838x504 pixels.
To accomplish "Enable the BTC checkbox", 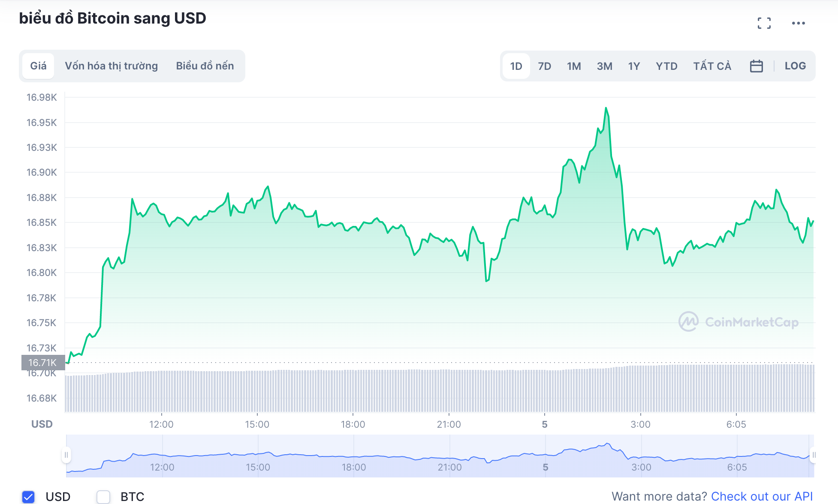I will pyautogui.click(x=103, y=497).
